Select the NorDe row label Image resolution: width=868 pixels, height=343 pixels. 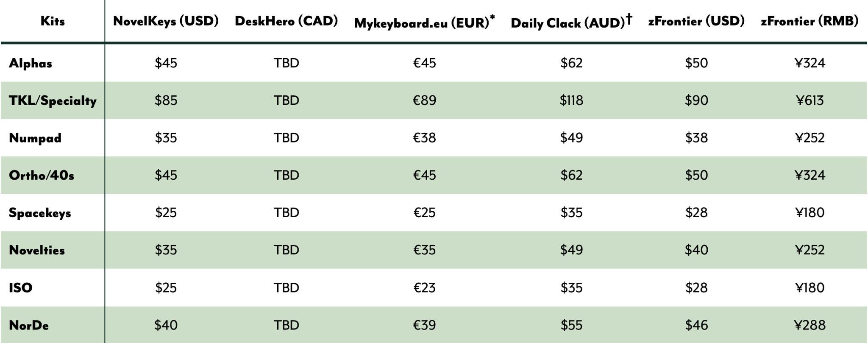[x=29, y=325]
